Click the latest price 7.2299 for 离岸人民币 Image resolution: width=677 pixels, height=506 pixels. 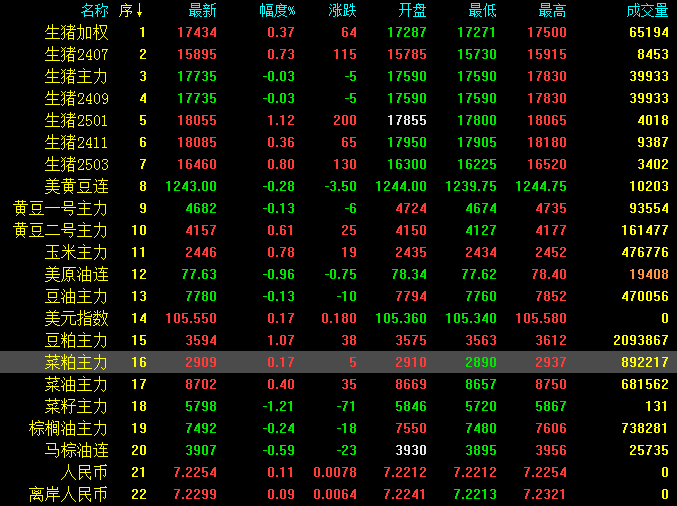pyautogui.click(x=195, y=494)
